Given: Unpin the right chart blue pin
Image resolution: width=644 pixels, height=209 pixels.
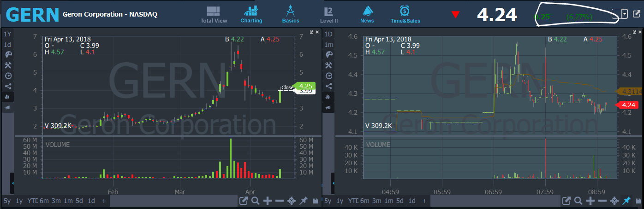Looking at the screenshot, I should coord(626,201).
